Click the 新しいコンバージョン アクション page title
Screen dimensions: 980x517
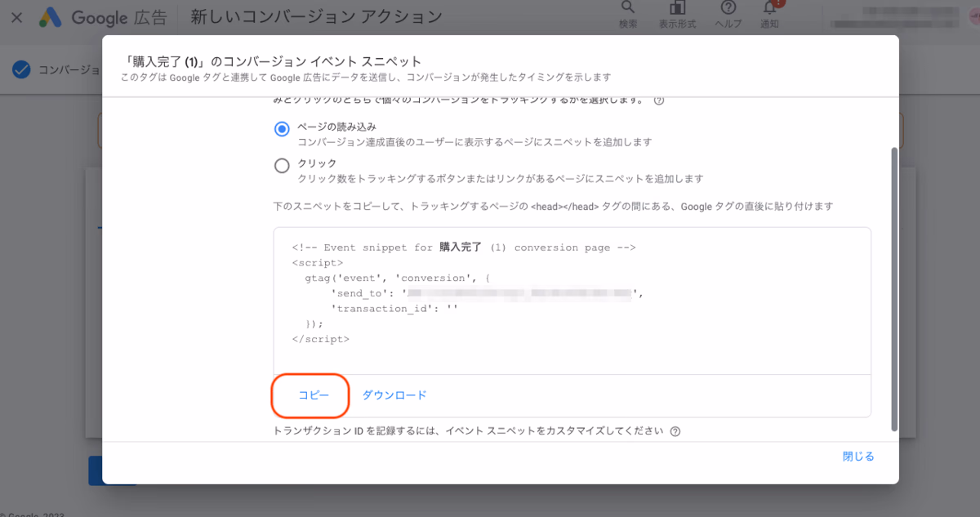pyautogui.click(x=316, y=17)
